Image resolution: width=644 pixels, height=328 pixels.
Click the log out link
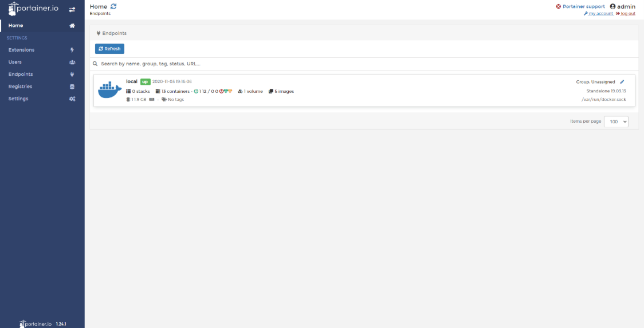tap(628, 14)
